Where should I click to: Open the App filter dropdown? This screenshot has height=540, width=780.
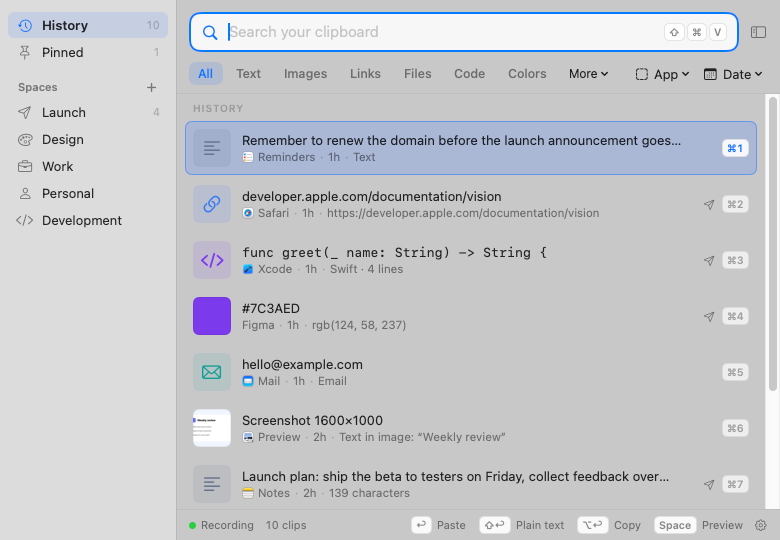(x=662, y=75)
